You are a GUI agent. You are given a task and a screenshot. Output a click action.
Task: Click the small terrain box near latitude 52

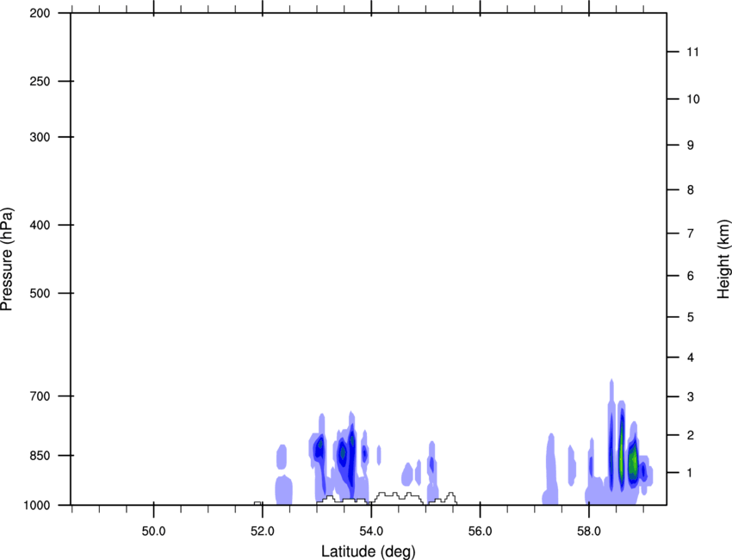(x=257, y=503)
